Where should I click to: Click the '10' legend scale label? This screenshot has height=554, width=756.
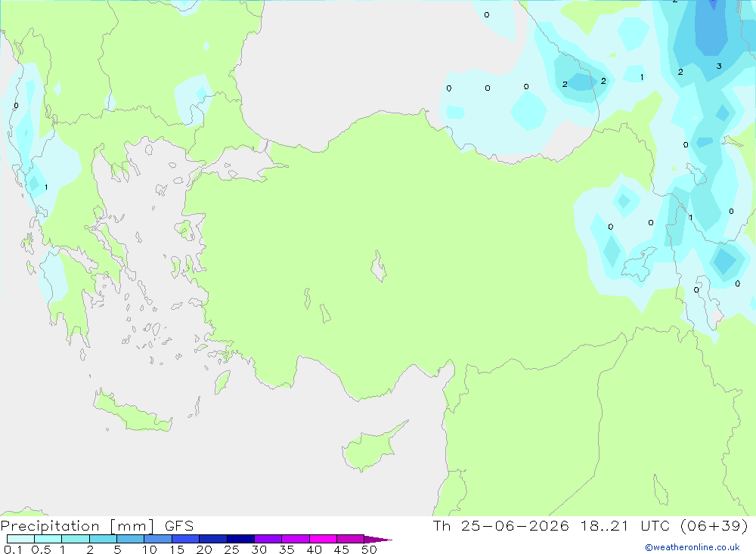150,549
